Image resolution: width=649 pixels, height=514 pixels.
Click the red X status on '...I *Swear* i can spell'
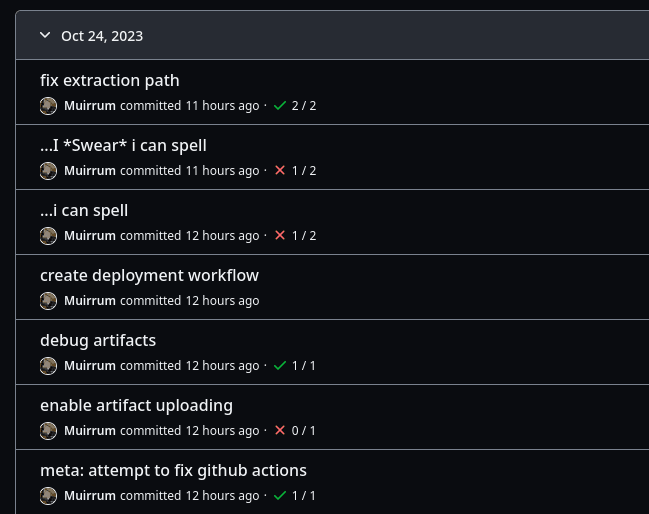(280, 170)
